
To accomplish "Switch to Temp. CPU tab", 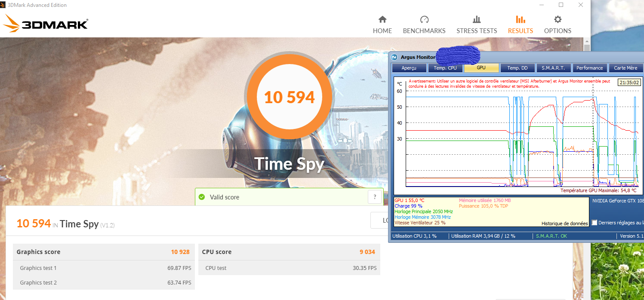I will [445, 68].
